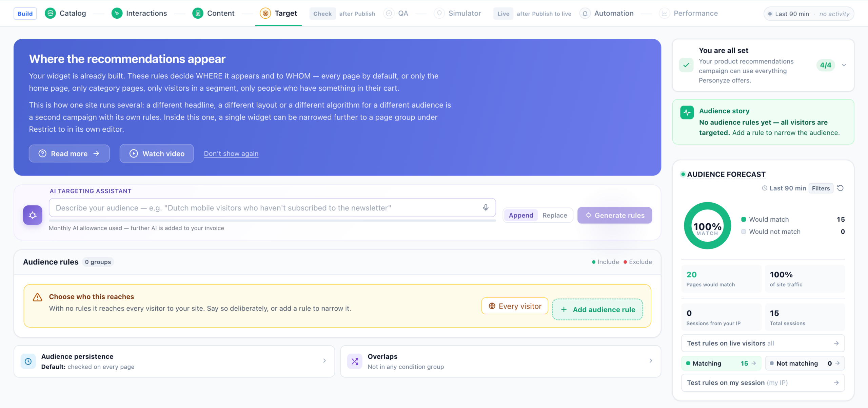Select Append mode
This screenshot has height=408, width=868.
pyautogui.click(x=521, y=215)
